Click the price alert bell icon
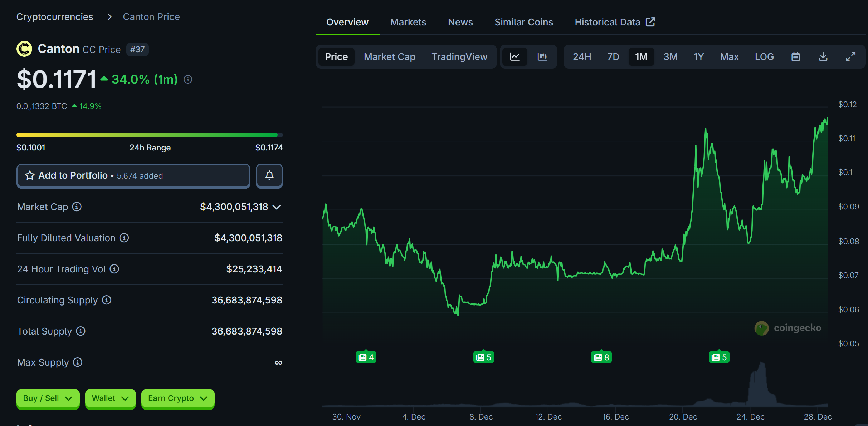This screenshot has width=868, height=426. pos(269,176)
